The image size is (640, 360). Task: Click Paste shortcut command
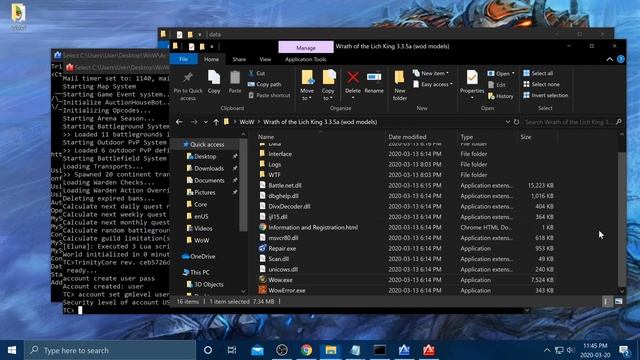point(269,96)
